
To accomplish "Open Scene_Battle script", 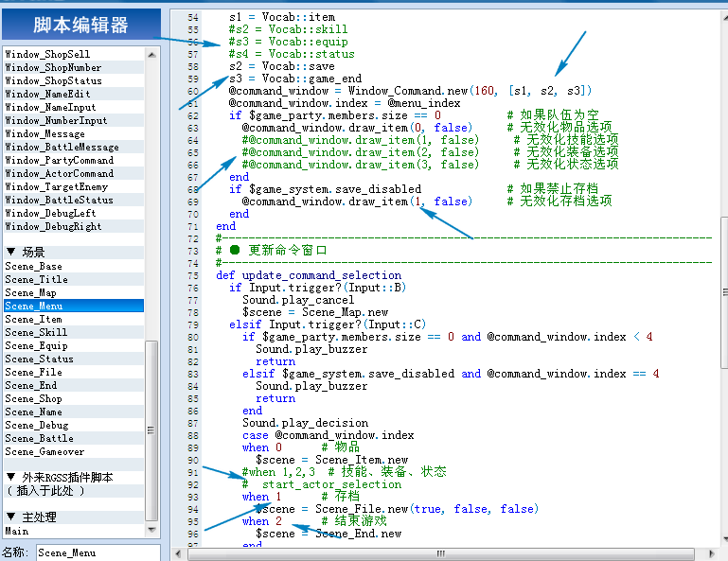I will 74,438.
